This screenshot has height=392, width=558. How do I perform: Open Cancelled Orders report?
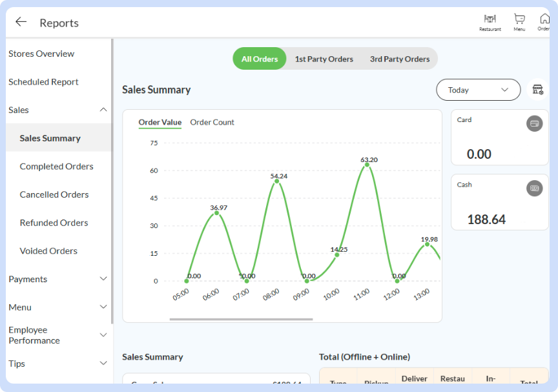pos(54,194)
